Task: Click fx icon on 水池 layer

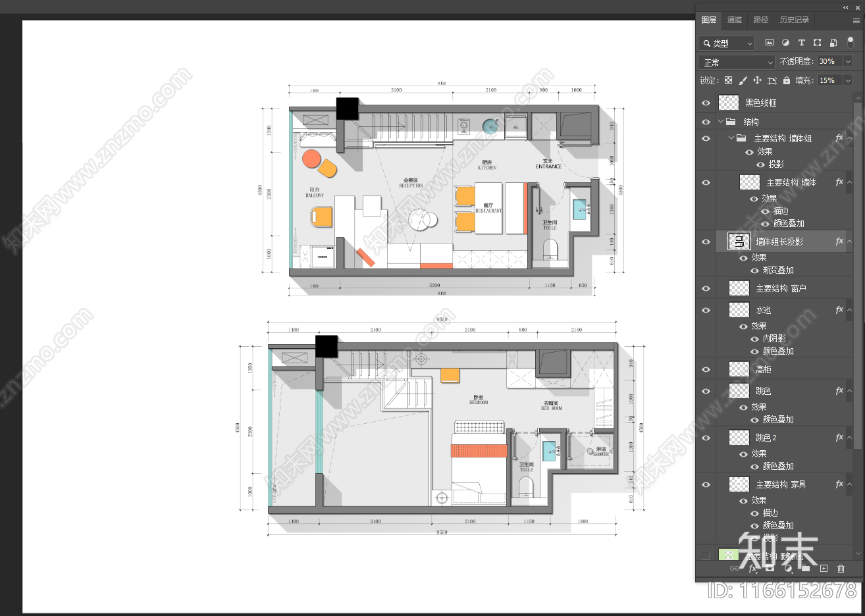Action: tap(839, 310)
